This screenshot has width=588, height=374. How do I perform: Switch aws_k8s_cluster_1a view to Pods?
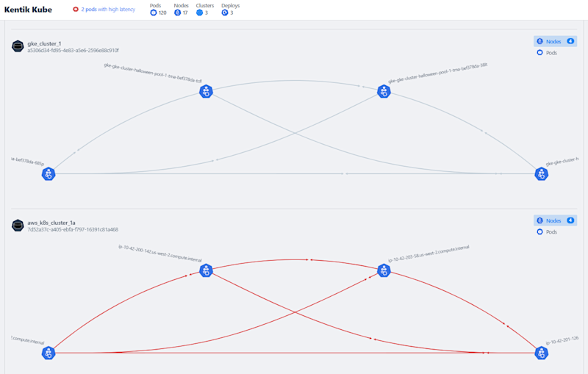[x=547, y=232]
